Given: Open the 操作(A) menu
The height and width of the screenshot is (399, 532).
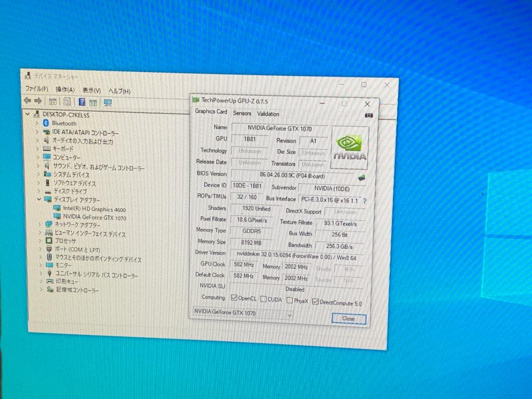Looking at the screenshot, I should pos(65,89).
